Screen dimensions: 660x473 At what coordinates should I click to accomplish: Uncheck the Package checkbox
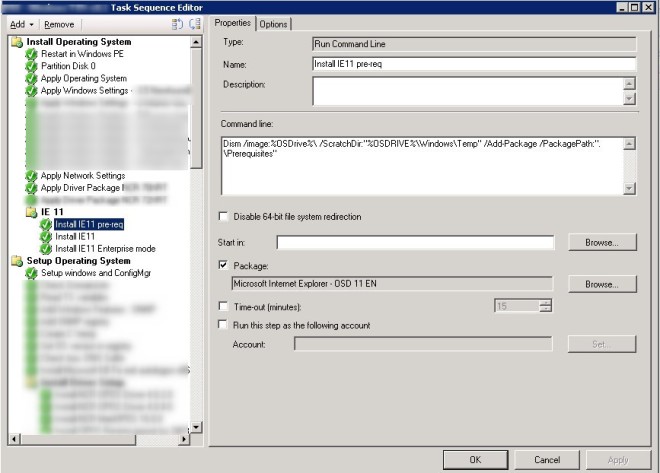(x=223, y=266)
